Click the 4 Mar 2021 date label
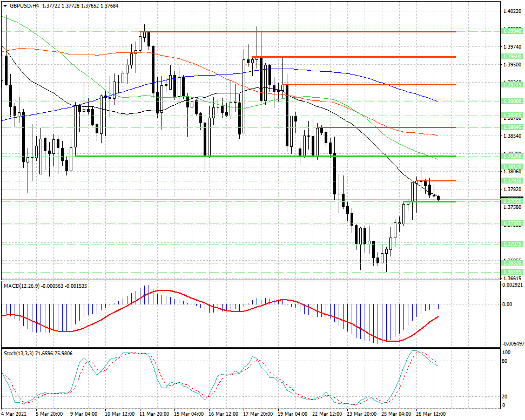This screenshot has width=525, height=420. tap(14, 414)
